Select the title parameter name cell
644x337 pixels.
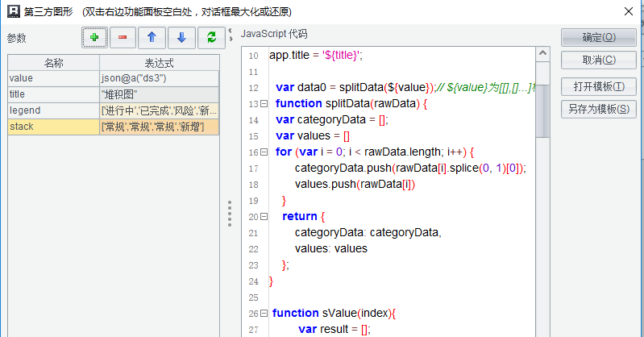[x=54, y=94]
